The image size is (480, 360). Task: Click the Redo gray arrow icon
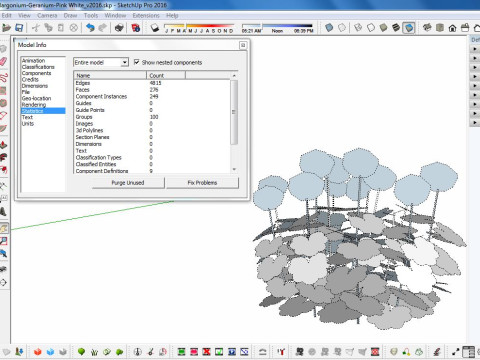pos(103,28)
